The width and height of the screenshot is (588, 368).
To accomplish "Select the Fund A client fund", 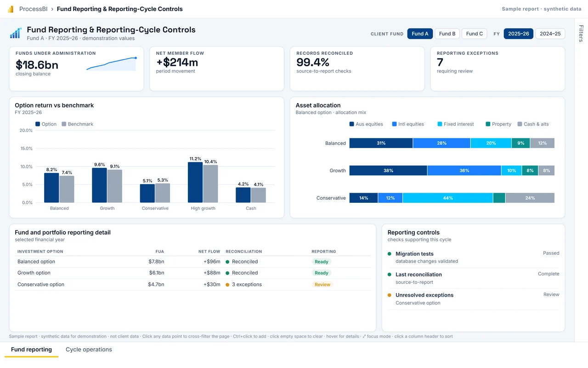I will 420,34.
